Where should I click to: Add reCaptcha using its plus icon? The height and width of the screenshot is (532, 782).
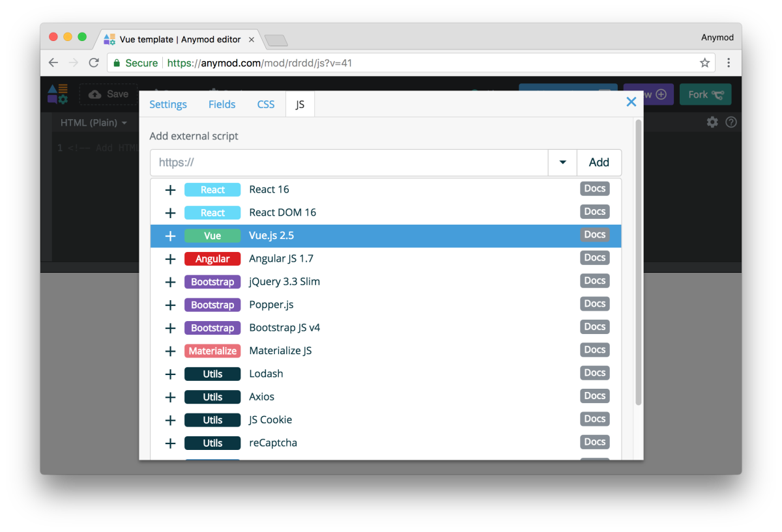coord(170,443)
